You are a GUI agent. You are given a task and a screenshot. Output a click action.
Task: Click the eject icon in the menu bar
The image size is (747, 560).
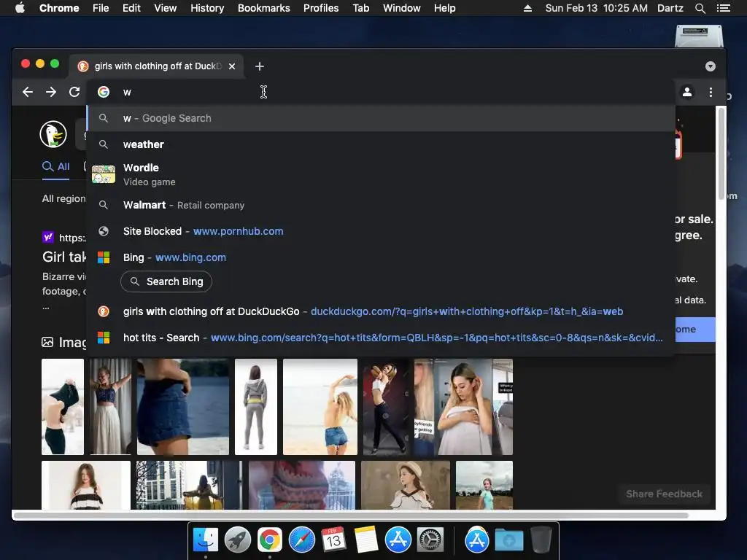click(527, 8)
